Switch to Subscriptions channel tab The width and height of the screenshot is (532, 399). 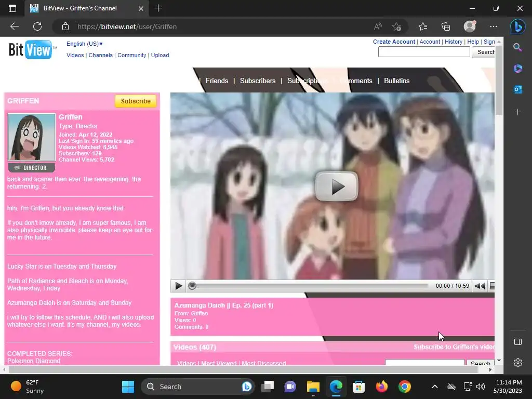[x=308, y=81]
